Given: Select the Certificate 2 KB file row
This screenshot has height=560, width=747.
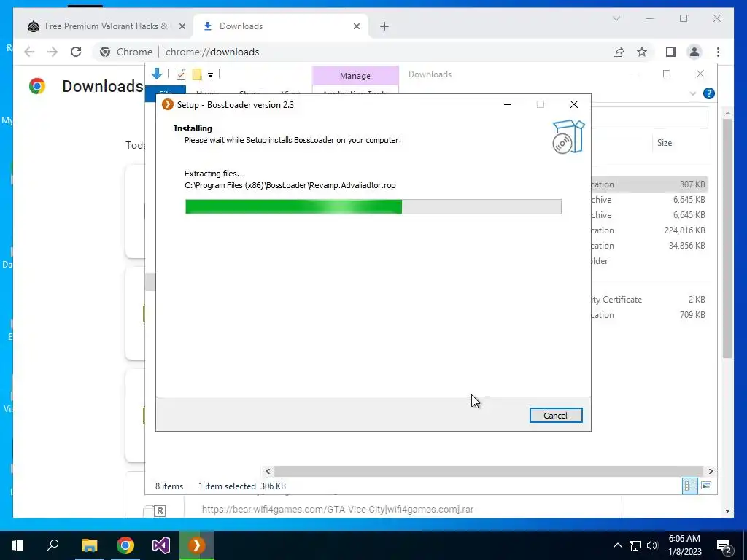Looking at the screenshot, I should click(650, 300).
